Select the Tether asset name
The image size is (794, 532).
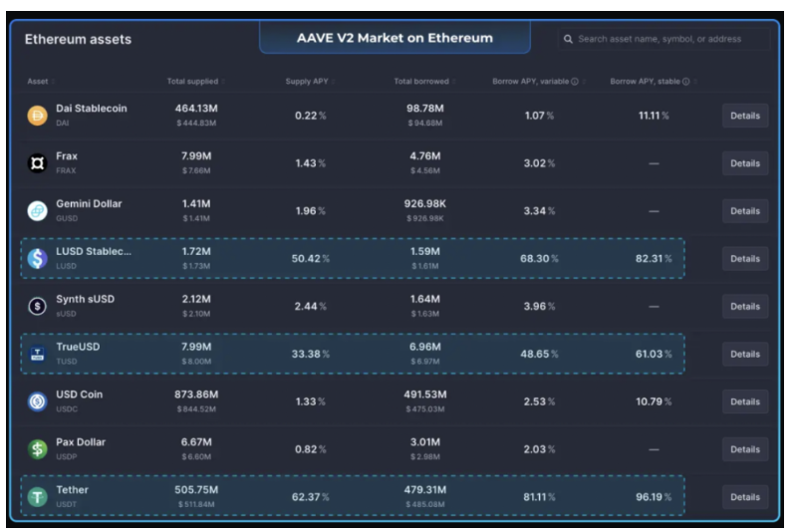72,489
